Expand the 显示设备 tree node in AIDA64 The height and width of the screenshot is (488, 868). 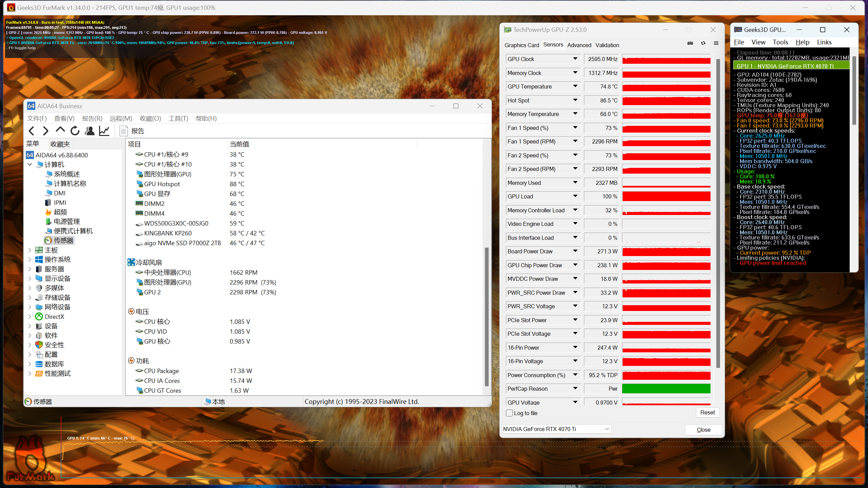[x=30, y=278]
